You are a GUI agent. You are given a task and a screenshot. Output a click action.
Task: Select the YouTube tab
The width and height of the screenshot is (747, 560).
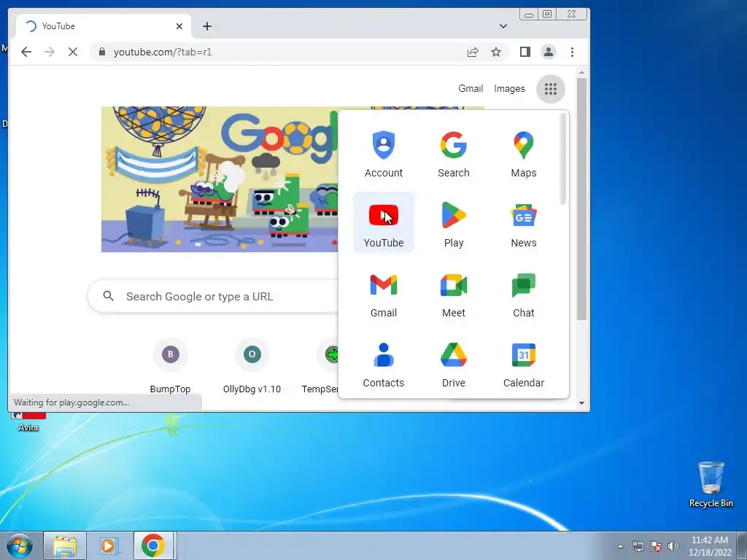point(103,26)
